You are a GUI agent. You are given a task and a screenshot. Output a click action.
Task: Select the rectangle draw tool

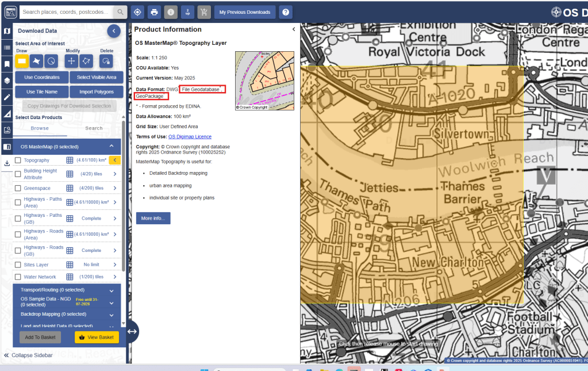coord(22,60)
